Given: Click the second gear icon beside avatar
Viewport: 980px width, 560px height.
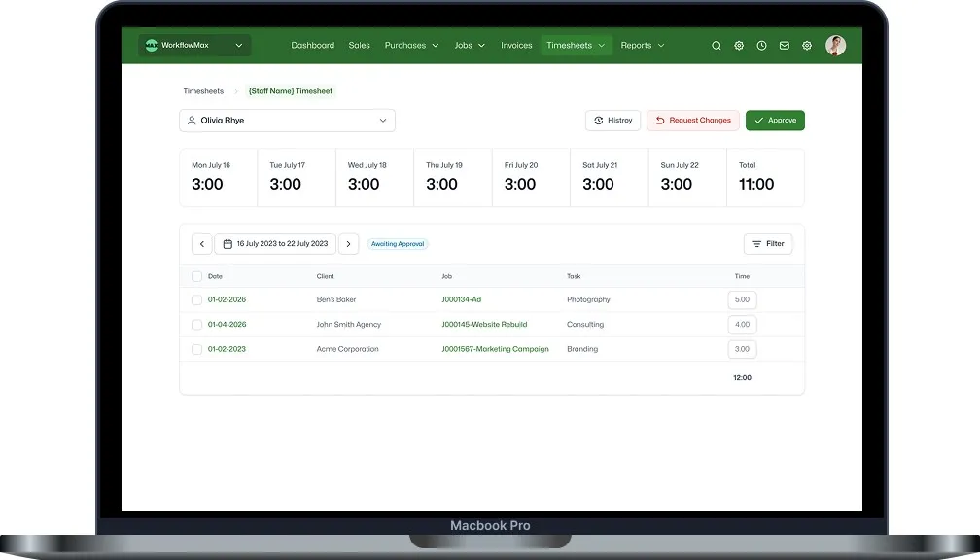Looking at the screenshot, I should (x=807, y=46).
